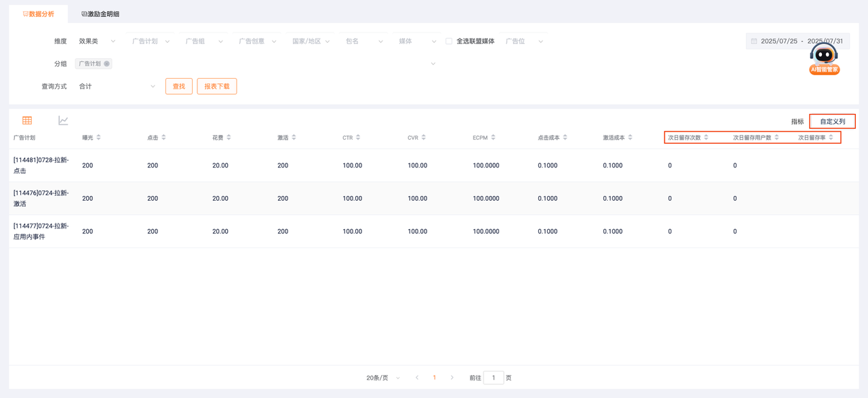Sort by CTR column arrows
This screenshot has height=398, width=868.
click(358, 138)
